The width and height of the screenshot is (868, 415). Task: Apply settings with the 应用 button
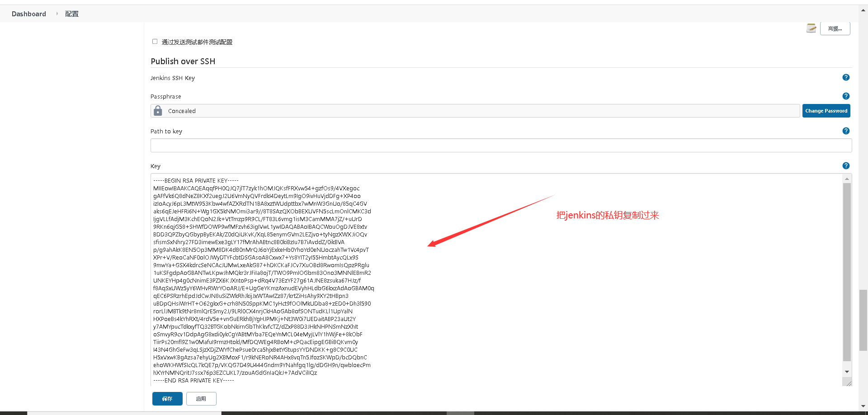click(x=201, y=399)
